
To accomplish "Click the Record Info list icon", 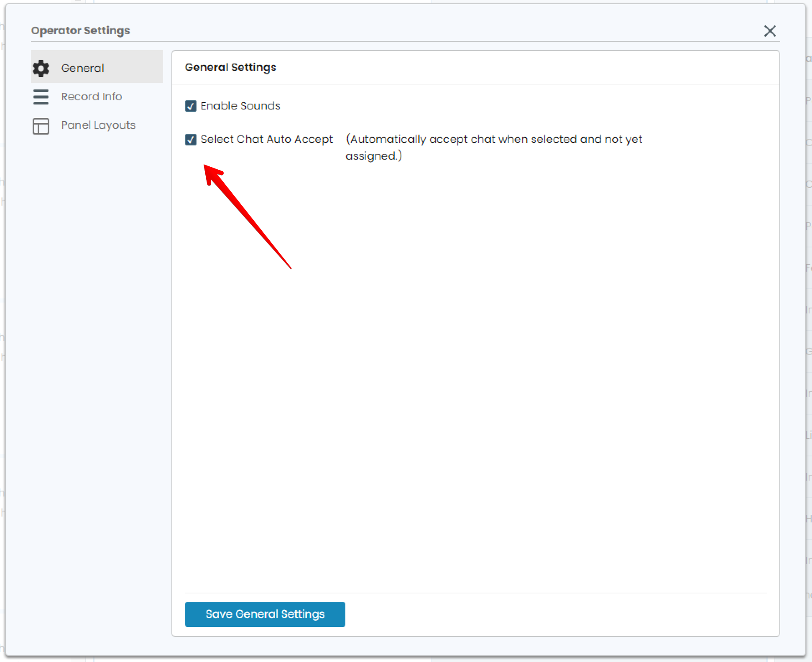I will point(41,97).
